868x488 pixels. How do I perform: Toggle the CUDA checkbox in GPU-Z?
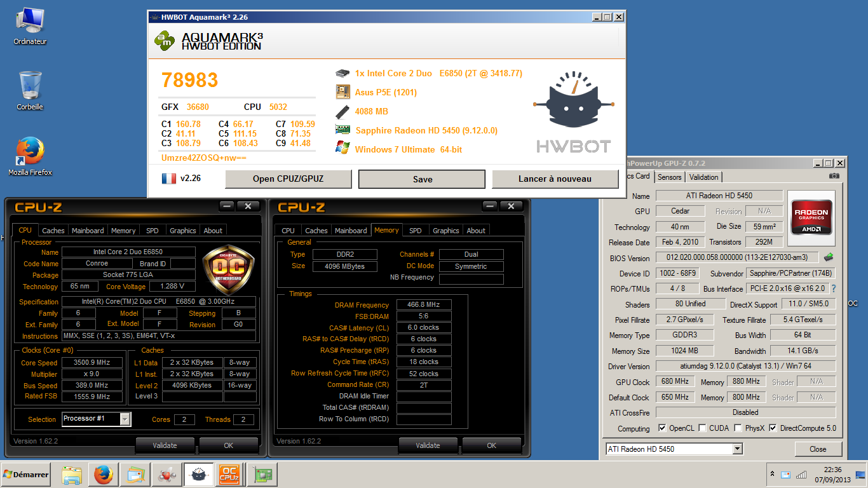702,428
